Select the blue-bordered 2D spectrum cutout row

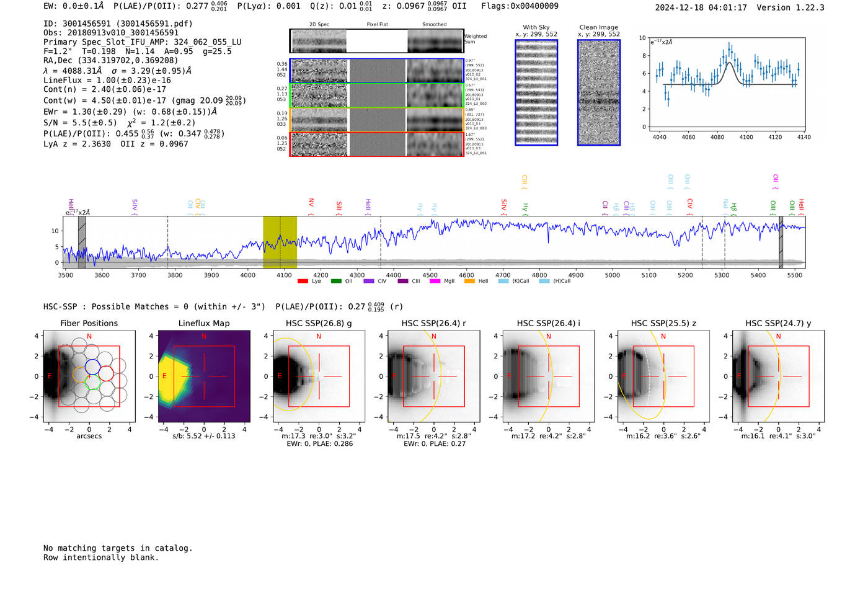[377, 71]
